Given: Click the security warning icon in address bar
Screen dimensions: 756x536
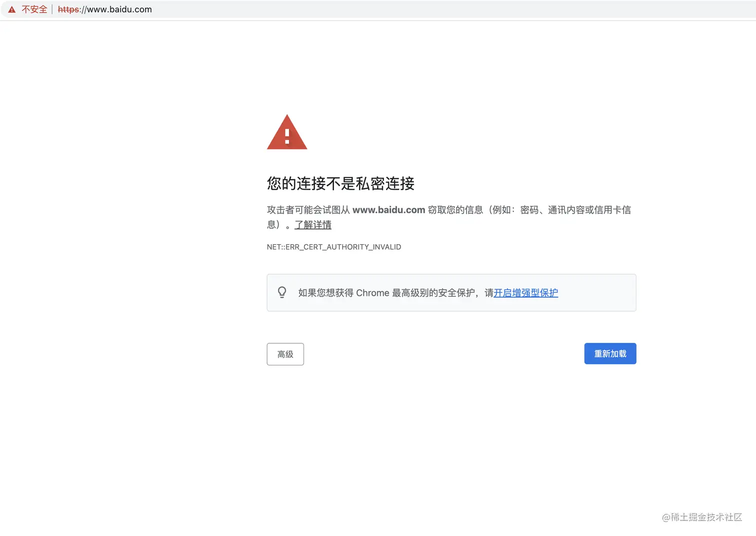Looking at the screenshot, I should [x=11, y=9].
